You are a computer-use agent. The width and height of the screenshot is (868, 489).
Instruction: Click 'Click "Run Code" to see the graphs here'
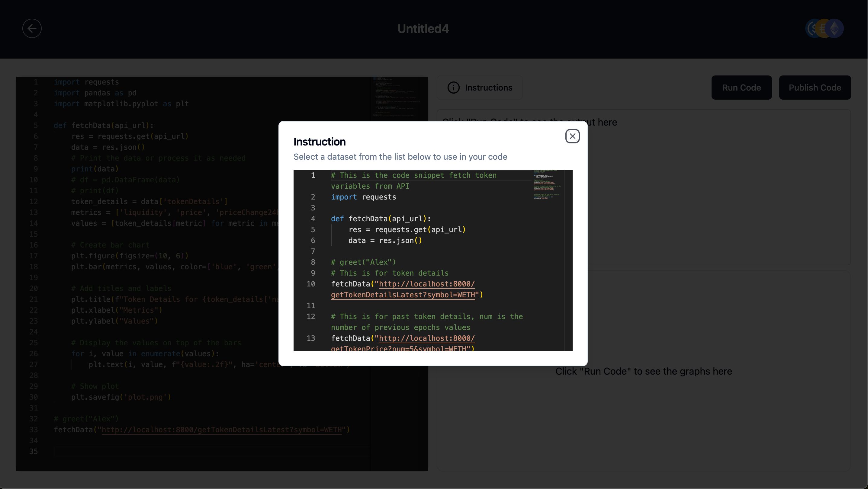tap(644, 371)
